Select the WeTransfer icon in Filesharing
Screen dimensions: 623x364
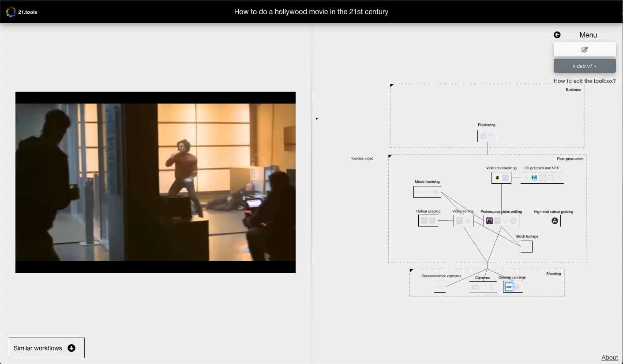point(491,136)
